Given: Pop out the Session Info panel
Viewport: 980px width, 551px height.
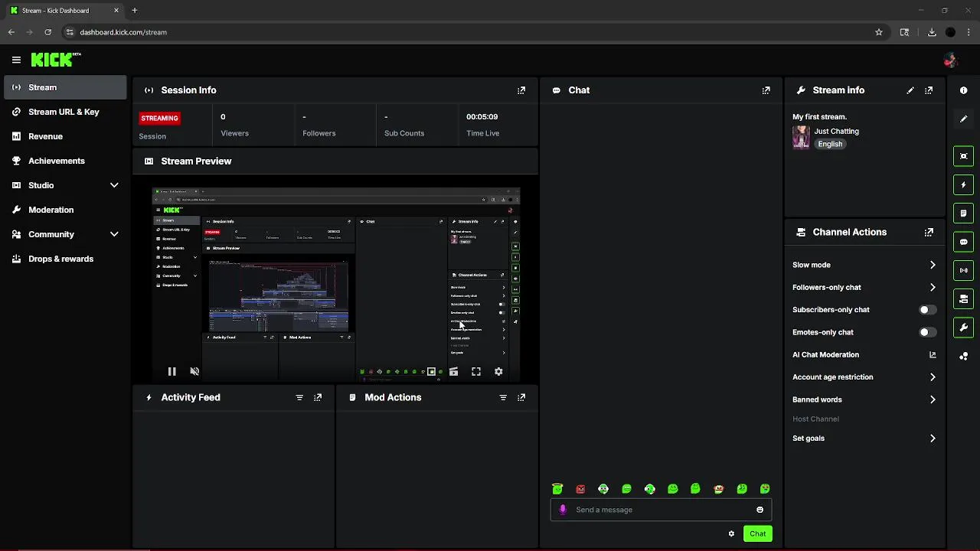Looking at the screenshot, I should [521, 90].
